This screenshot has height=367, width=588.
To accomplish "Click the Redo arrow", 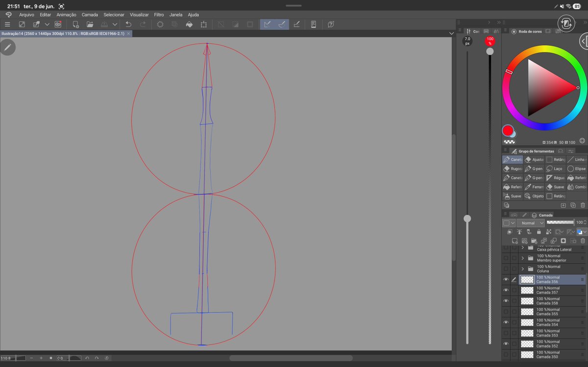I will coord(143,24).
